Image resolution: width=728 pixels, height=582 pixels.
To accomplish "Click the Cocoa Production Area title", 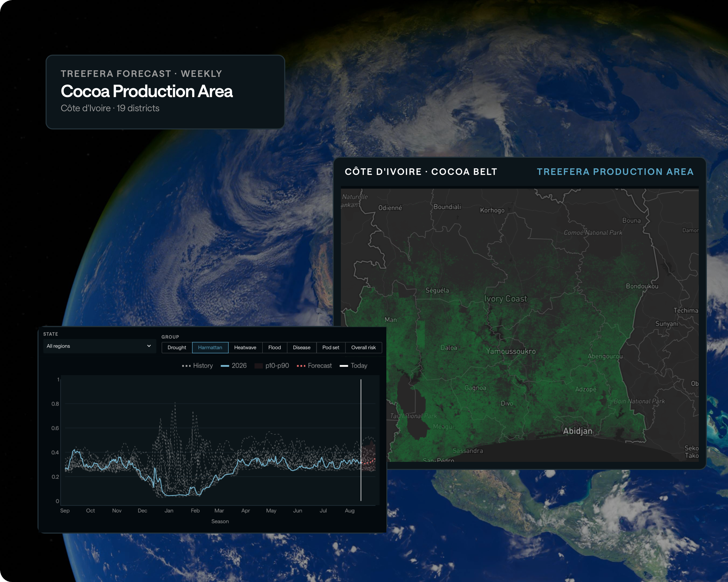I will [x=147, y=91].
